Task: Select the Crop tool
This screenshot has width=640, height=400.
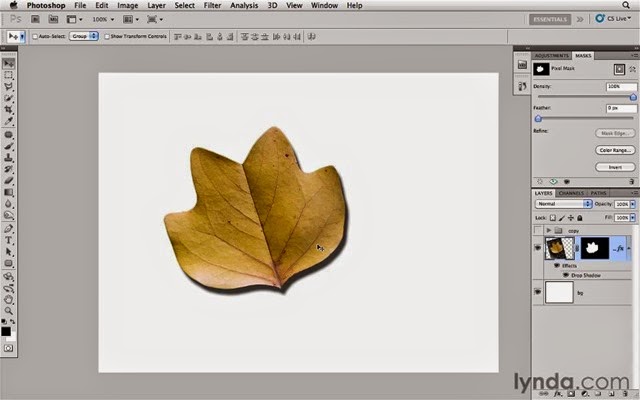Action: pos(8,110)
